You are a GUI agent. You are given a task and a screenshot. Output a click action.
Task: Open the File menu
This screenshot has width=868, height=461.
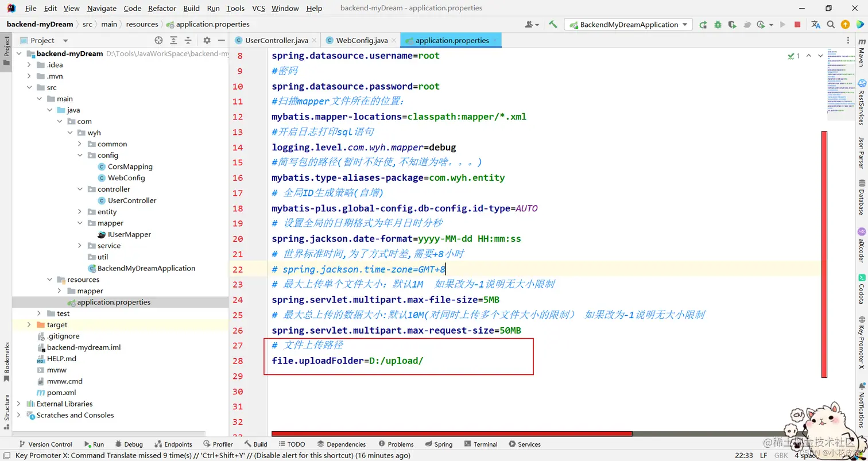pos(30,8)
